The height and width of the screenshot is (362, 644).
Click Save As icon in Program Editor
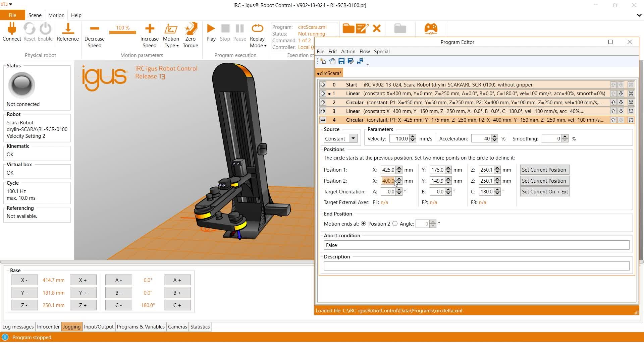click(351, 61)
